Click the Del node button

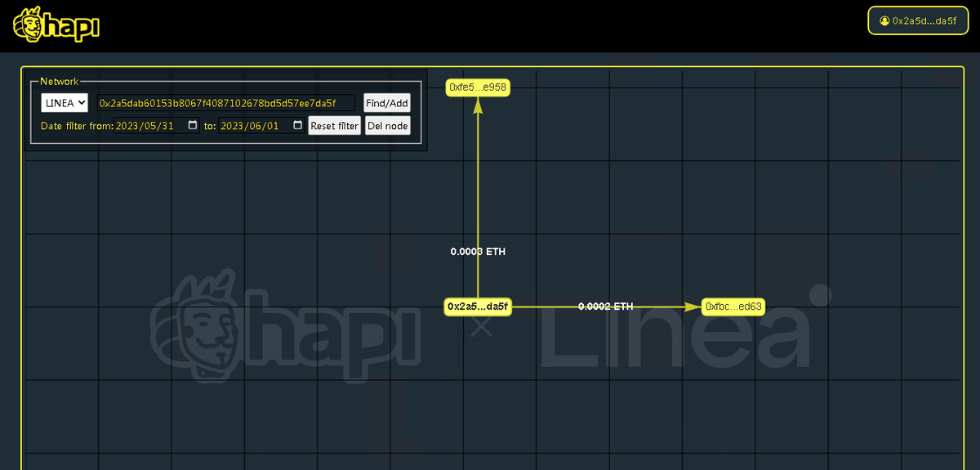tap(388, 126)
